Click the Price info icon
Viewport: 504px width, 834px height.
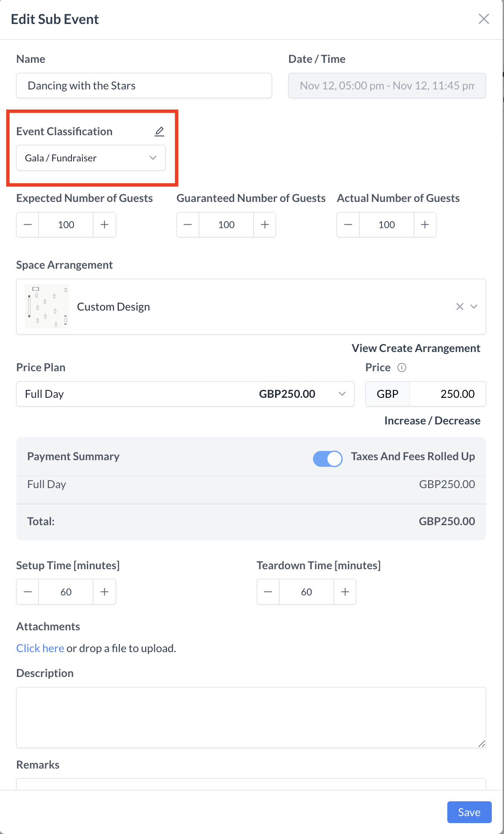[402, 368]
